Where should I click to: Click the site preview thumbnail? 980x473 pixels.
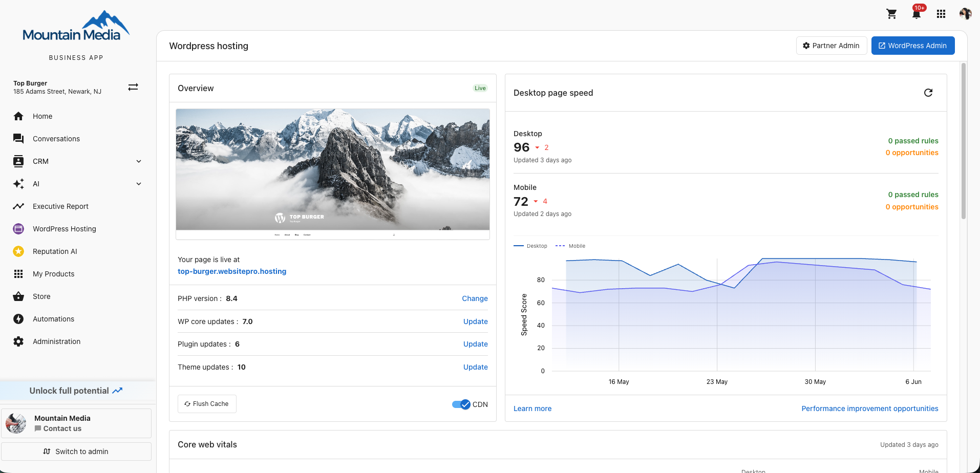pyautogui.click(x=333, y=174)
